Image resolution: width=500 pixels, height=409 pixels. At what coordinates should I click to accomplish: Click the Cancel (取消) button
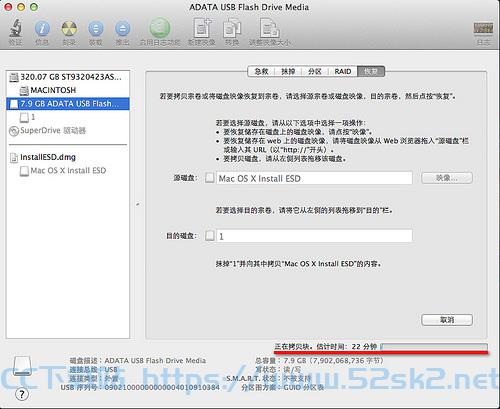pos(447,320)
